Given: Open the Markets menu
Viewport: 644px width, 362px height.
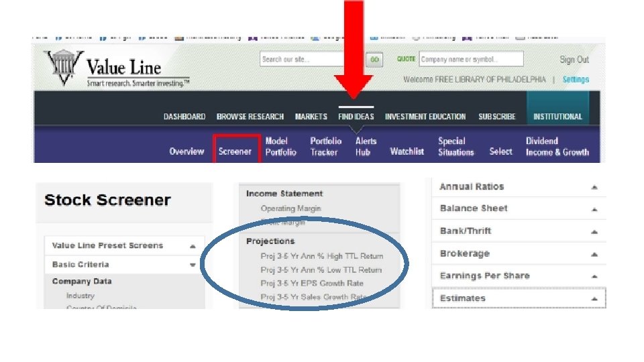Looking at the screenshot, I should [311, 117].
